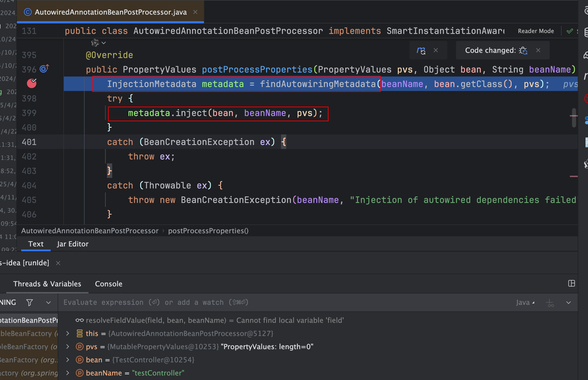The width and height of the screenshot is (588, 380).
Task: Click the Maven reload changes icon
Action: (x=421, y=51)
